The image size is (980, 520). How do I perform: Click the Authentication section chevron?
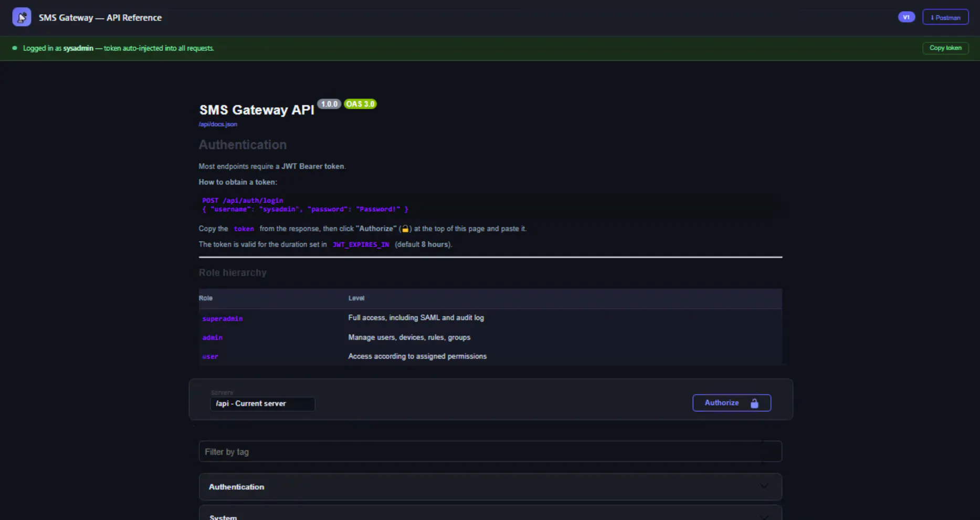[x=764, y=486]
